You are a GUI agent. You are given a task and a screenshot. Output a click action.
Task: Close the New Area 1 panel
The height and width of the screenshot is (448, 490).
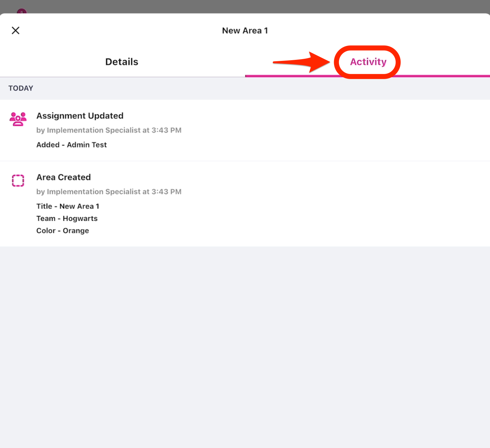(16, 31)
